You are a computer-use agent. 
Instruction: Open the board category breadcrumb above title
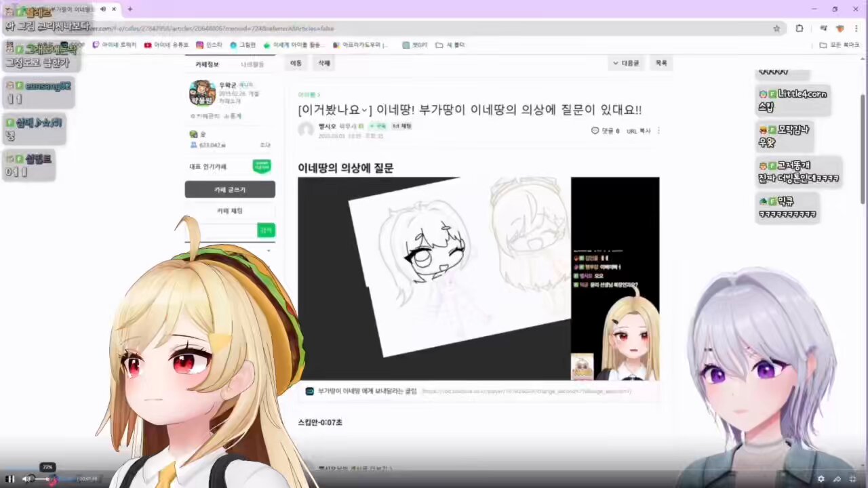[x=309, y=95]
